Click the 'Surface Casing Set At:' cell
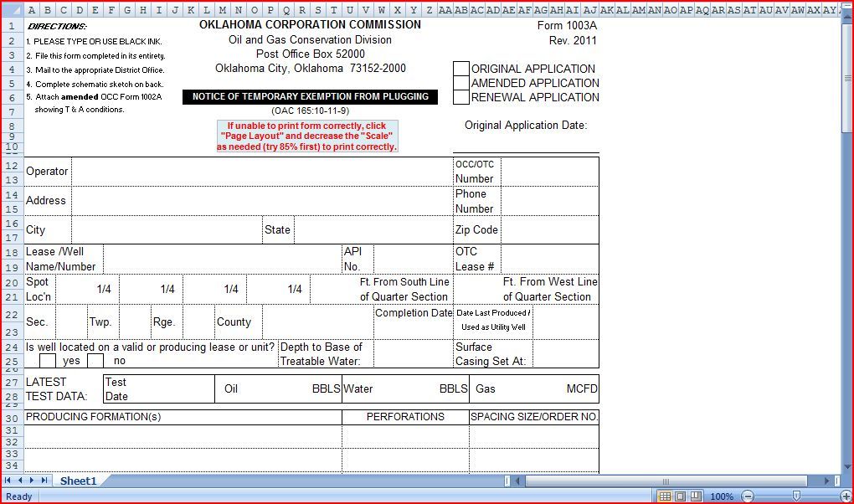The width and height of the screenshot is (854, 504). tap(493, 354)
